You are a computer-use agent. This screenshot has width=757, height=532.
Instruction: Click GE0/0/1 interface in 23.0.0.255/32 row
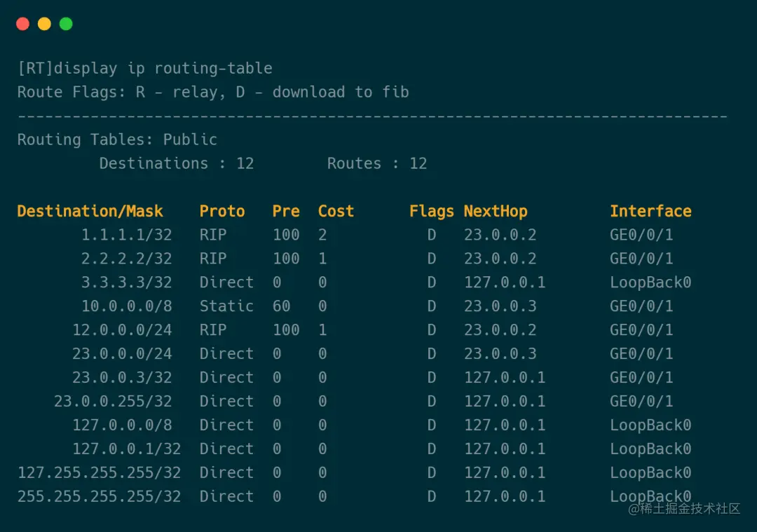coord(641,401)
